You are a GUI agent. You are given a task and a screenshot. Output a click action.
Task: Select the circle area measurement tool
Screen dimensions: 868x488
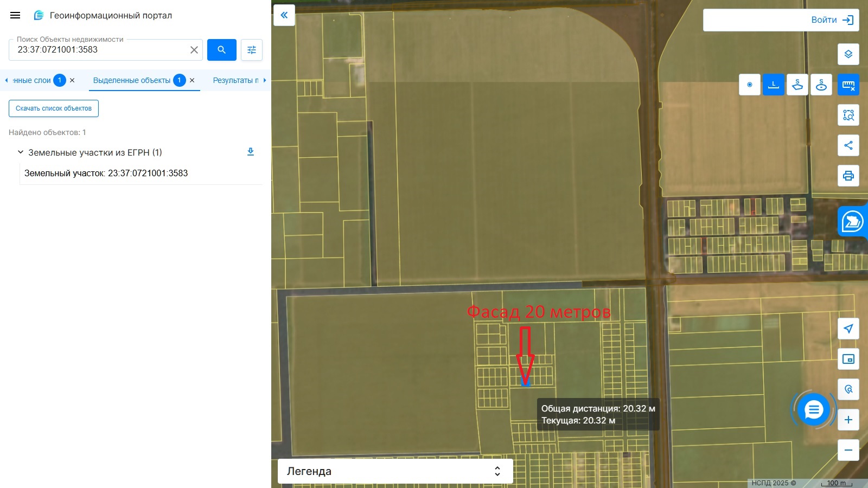821,85
